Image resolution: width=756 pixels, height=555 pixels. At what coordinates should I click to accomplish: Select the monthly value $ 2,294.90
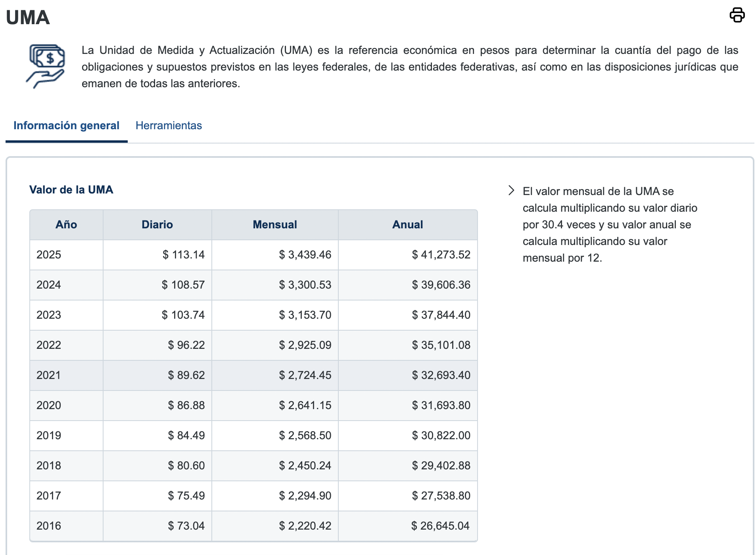point(305,496)
